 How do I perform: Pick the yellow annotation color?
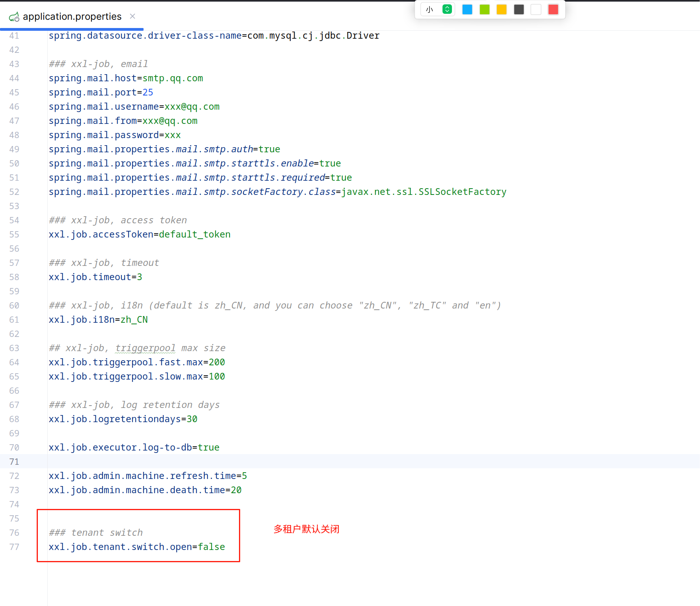501,9
